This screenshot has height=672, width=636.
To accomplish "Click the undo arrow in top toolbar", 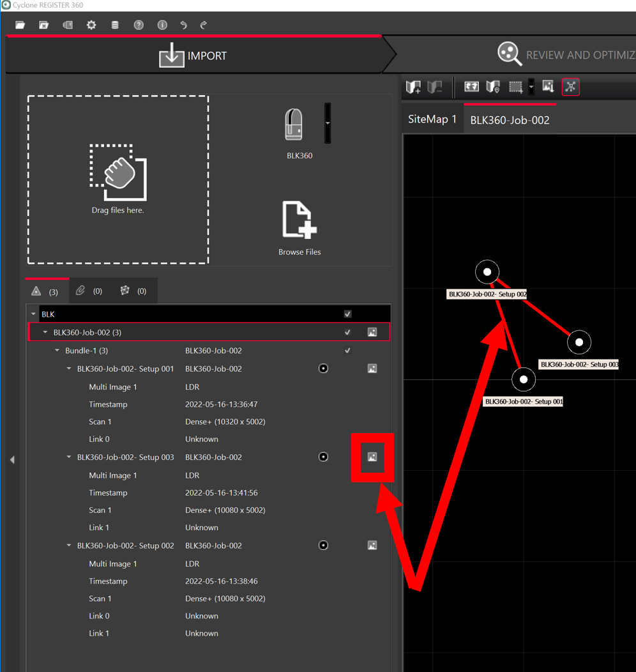I will [184, 25].
